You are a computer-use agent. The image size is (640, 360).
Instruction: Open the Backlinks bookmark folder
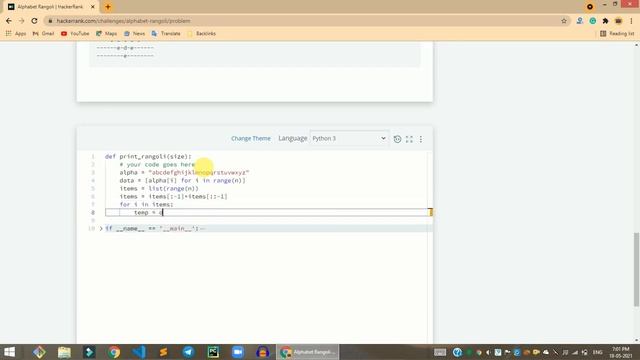point(201,33)
